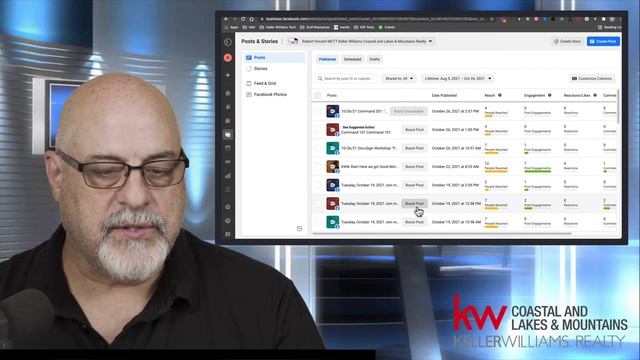The width and height of the screenshot is (640, 360).
Task: Open the flag icon below Home in sidebar
Action: (228, 107)
